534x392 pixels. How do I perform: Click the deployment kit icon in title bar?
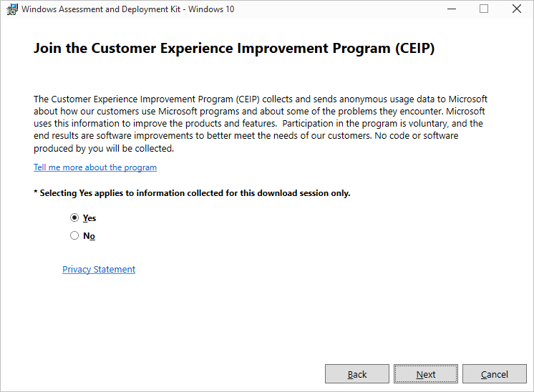pyautogui.click(x=12, y=9)
